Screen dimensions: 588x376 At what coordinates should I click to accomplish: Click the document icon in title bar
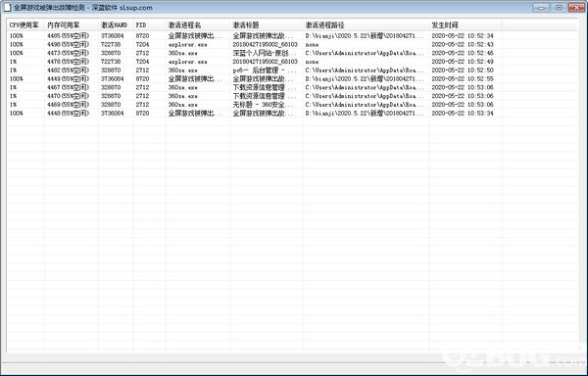(x=7, y=8)
